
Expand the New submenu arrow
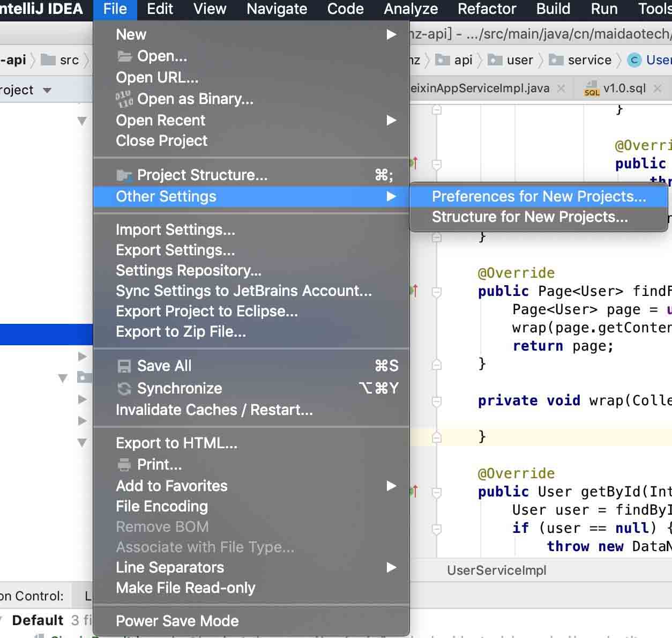point(392,34)
